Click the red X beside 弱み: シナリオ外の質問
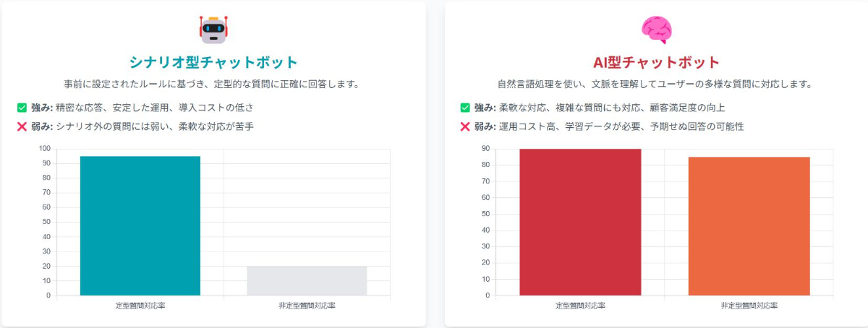Image resolution: width=868 pixels, height=328 pixels. click(x=22, y=126)
